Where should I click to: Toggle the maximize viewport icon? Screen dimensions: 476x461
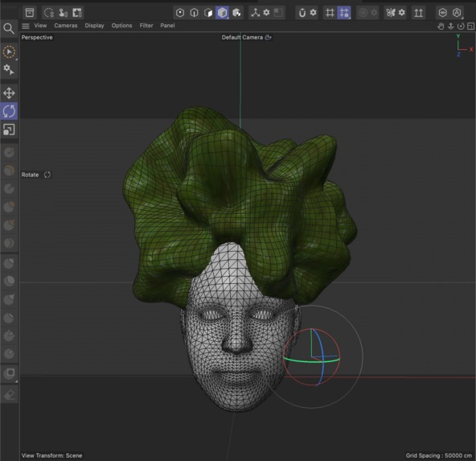(x=470, y=27)
